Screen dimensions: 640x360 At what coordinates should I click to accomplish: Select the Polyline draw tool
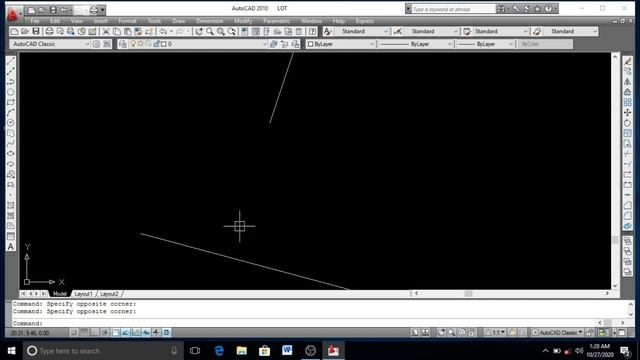(x=11, y=81)
